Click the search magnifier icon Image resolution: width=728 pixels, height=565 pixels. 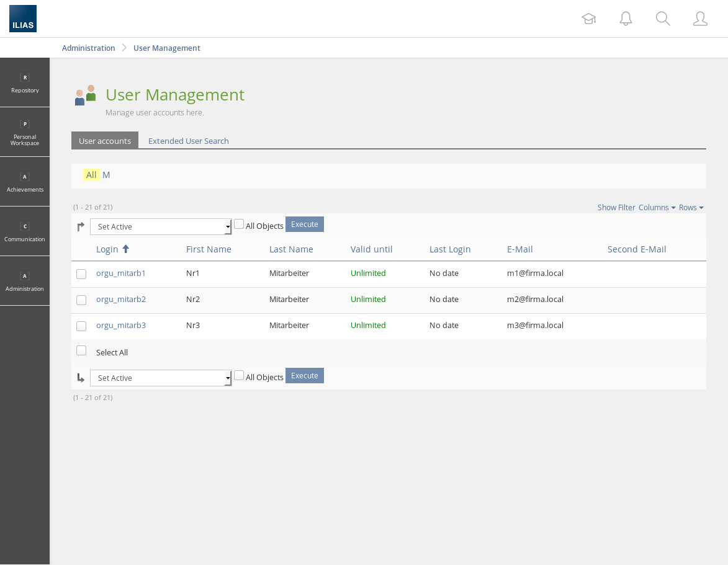(663, 19)
